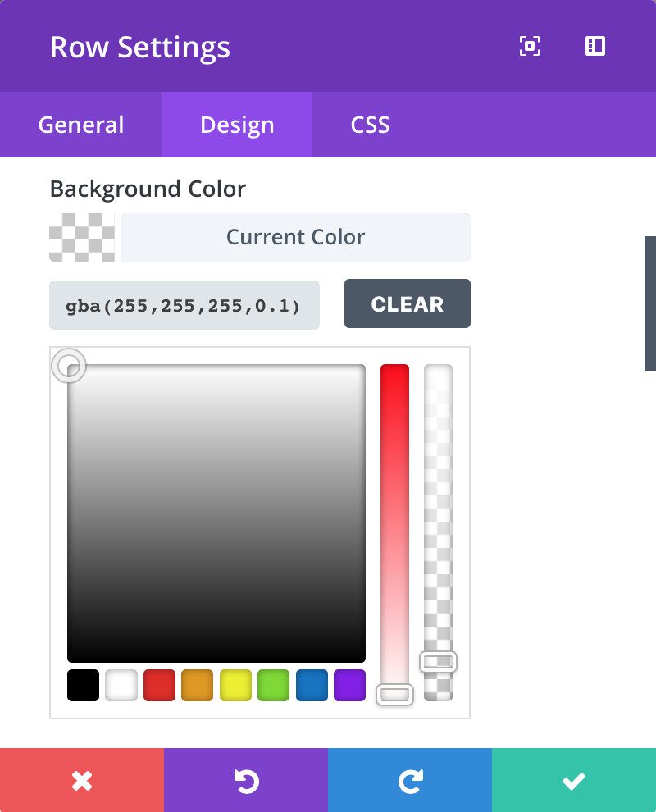Save row settings with the green checkmark icon
This screenshot has width=656, height=812.
point(574,779)
